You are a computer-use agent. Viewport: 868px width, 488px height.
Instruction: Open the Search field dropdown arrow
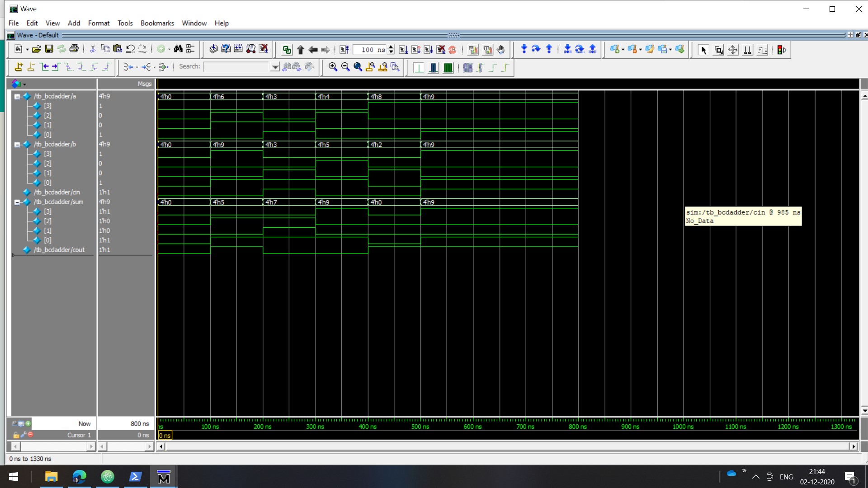pyautogui.click(x=274, y=67)
